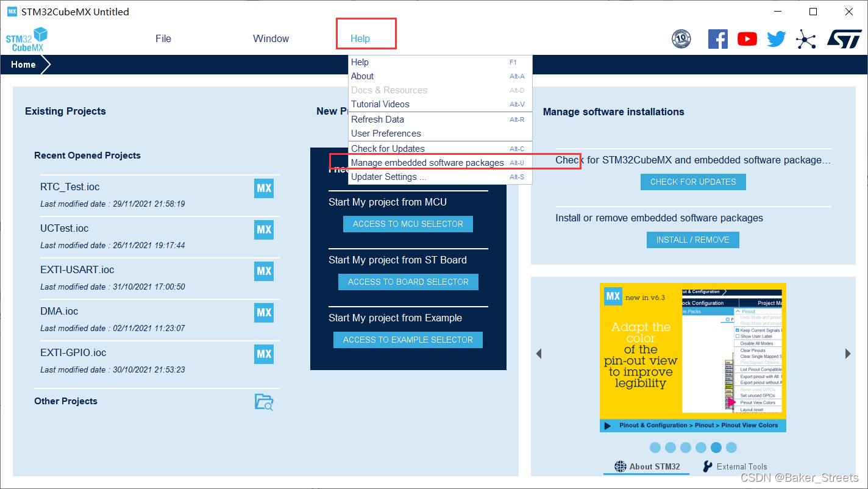Choose Refresh Data menu entry

[440, 120]
